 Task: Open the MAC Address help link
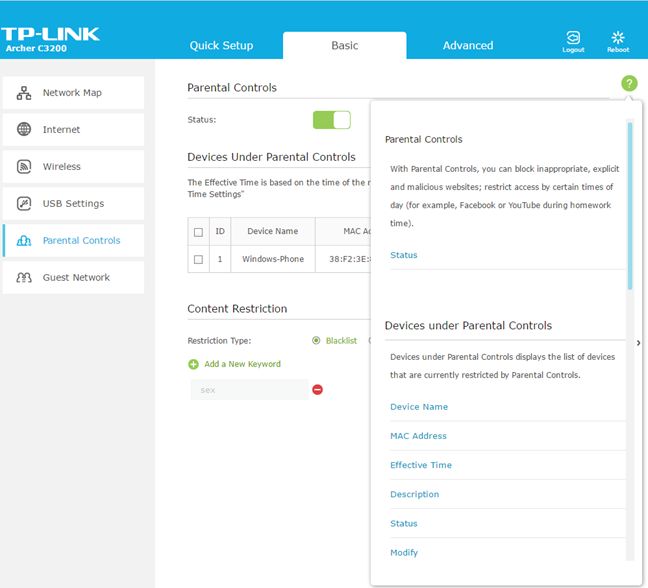[x=418, y=436]
